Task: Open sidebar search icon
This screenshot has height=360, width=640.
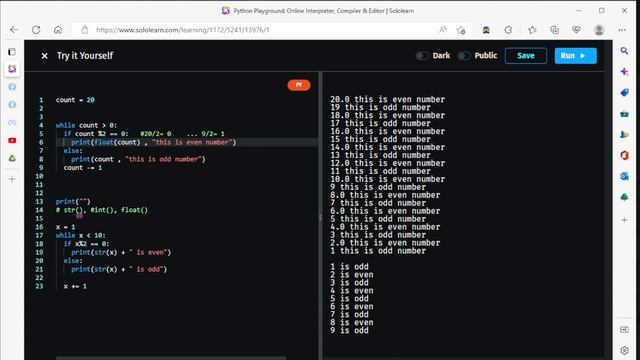Action: (624, 51)
